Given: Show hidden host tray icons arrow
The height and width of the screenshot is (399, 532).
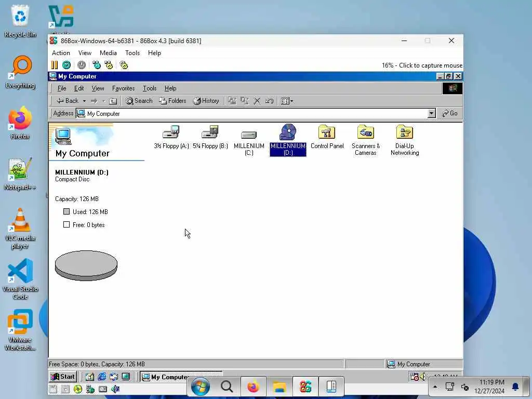Looking at the screenshot, I should [435, 387].
